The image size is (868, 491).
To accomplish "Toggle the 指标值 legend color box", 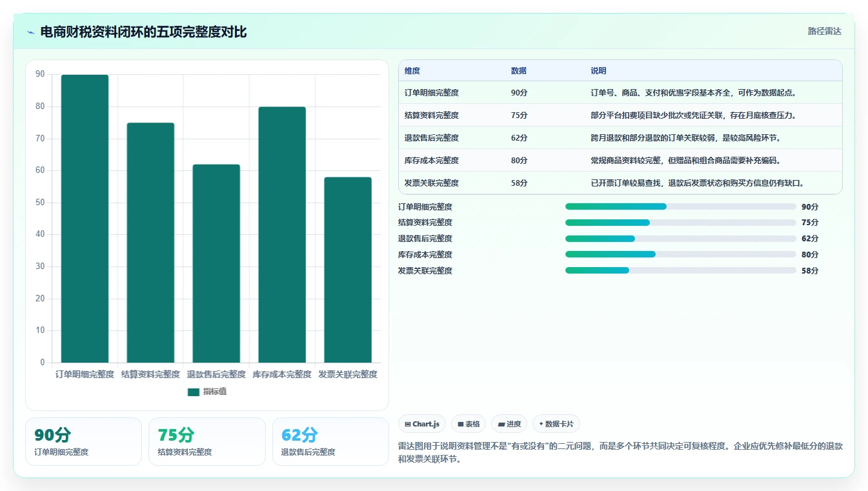I will [x=194, y=392].
